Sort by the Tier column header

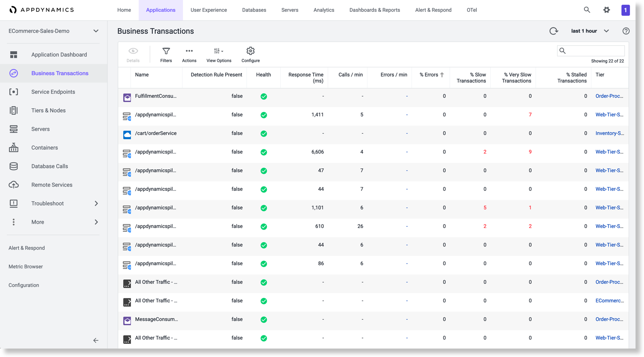pyautogui.click(x=600, y=75)
